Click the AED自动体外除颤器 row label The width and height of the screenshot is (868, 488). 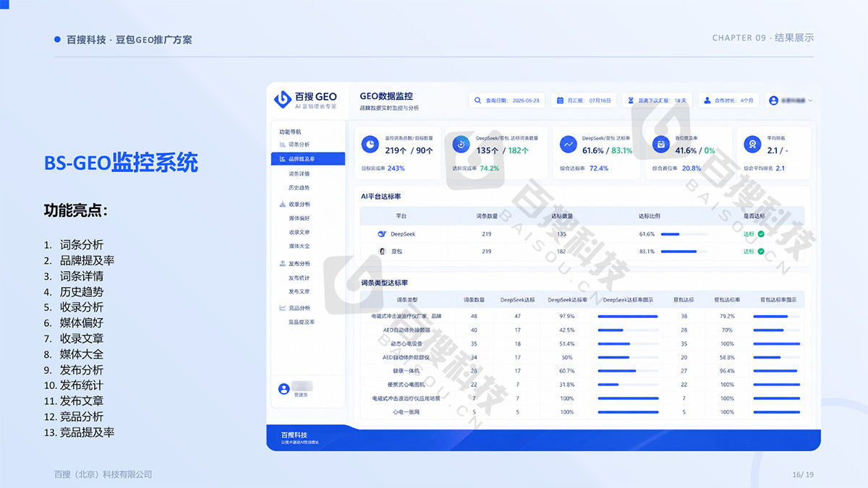pos(407,330)
